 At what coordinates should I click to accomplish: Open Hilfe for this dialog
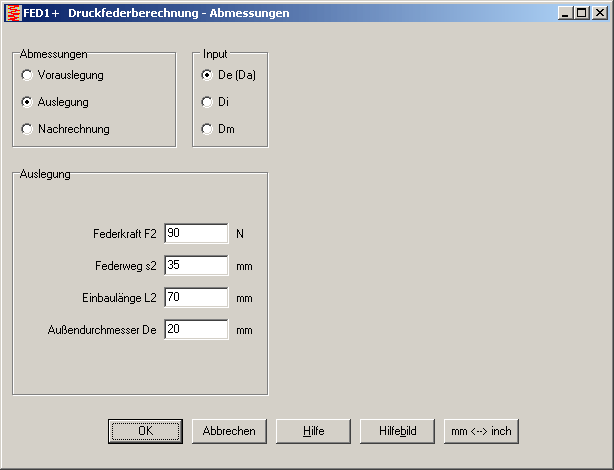313,431
